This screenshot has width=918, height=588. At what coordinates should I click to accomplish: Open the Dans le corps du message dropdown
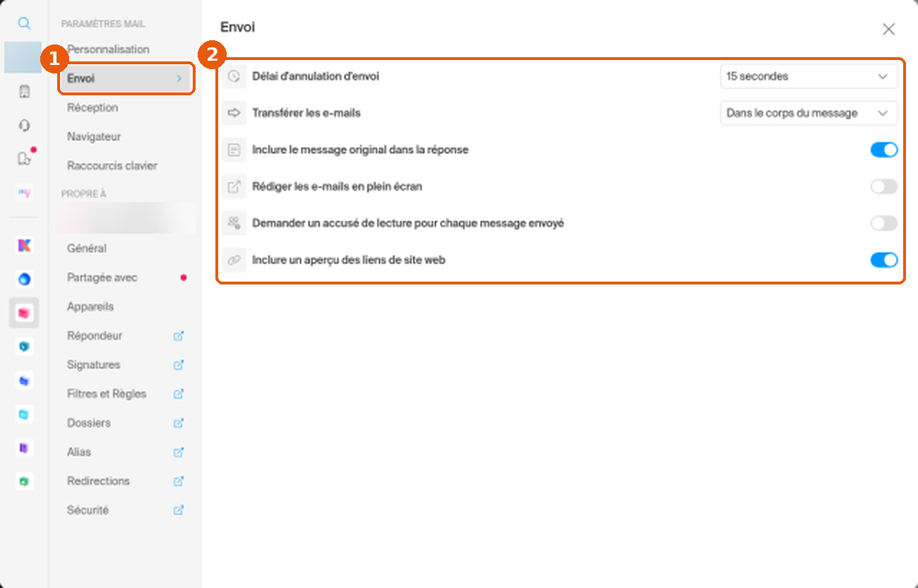809,113
